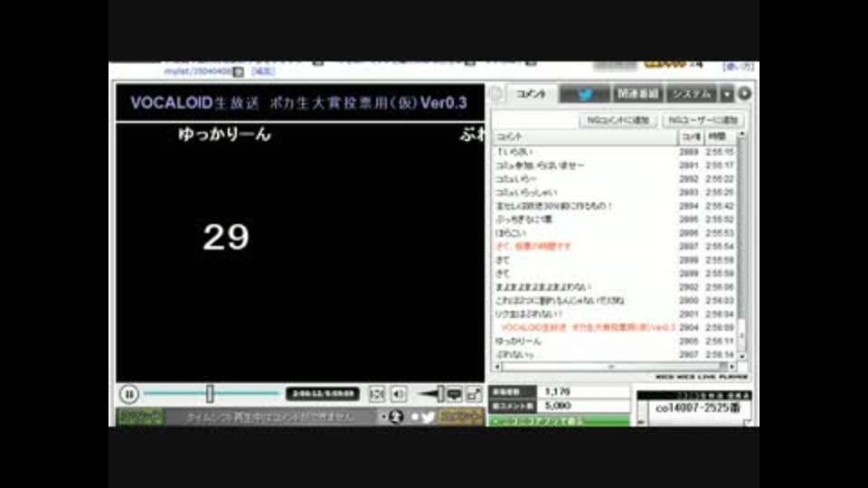Pause the video with the pause button
The width and height of the screenshot is (868, 488).
tap(129, 395)
